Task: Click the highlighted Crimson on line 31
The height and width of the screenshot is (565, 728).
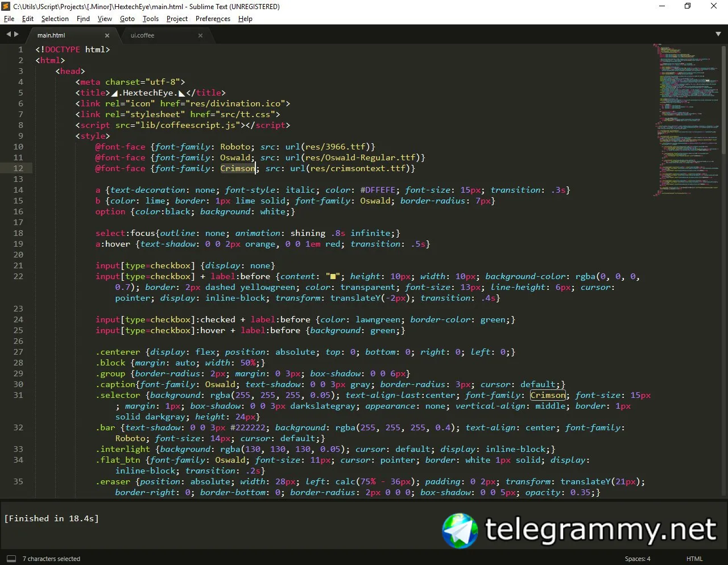Action: 548,395
